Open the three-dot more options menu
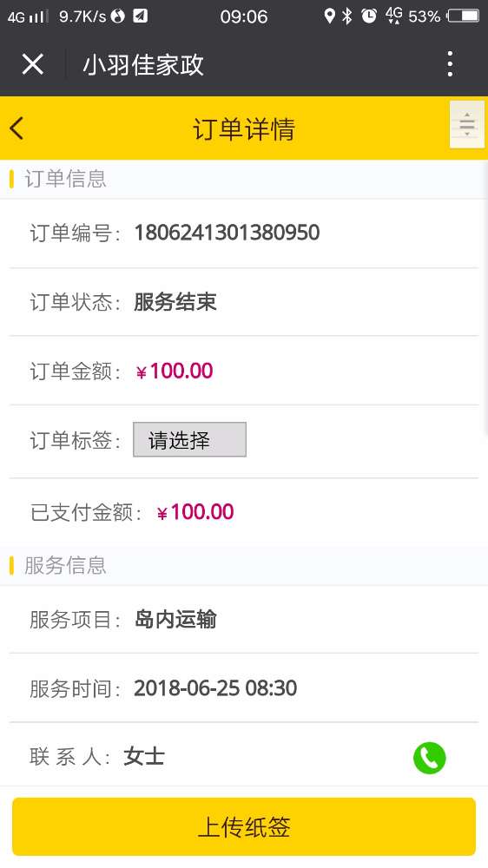This screenshot has height=868, width=488. (450, 64)
